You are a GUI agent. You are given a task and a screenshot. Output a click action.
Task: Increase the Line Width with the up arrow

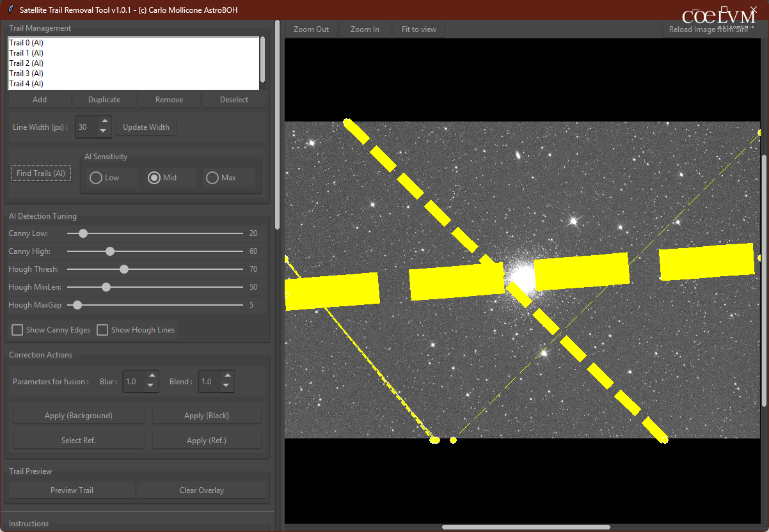point(104,121)
